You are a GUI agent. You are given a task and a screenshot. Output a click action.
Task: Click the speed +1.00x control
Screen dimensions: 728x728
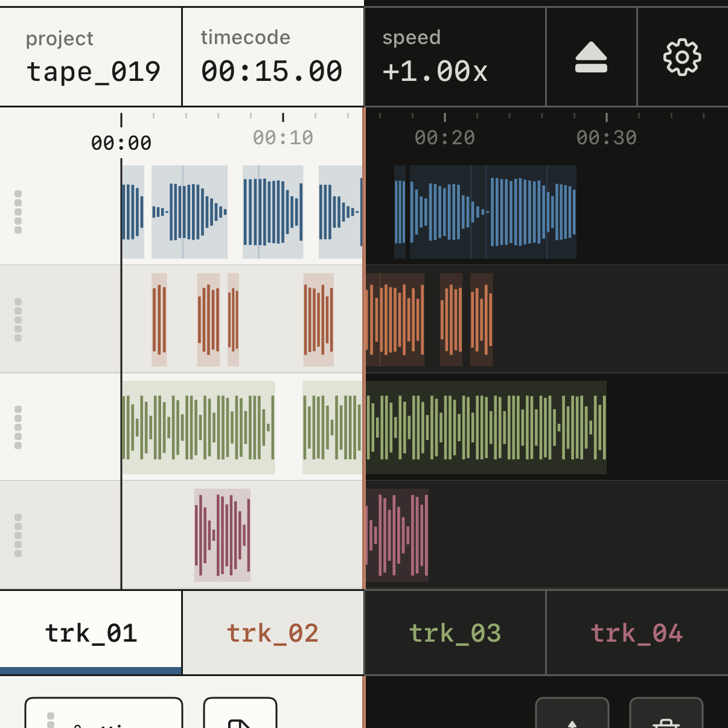point(455,57)
